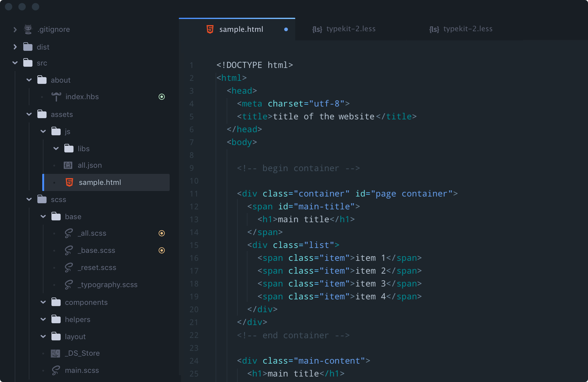Screen dimensions: 588x382
Task: Click the HTML5 icon on the sample.html tab
Action: click(x=210, y=29)
